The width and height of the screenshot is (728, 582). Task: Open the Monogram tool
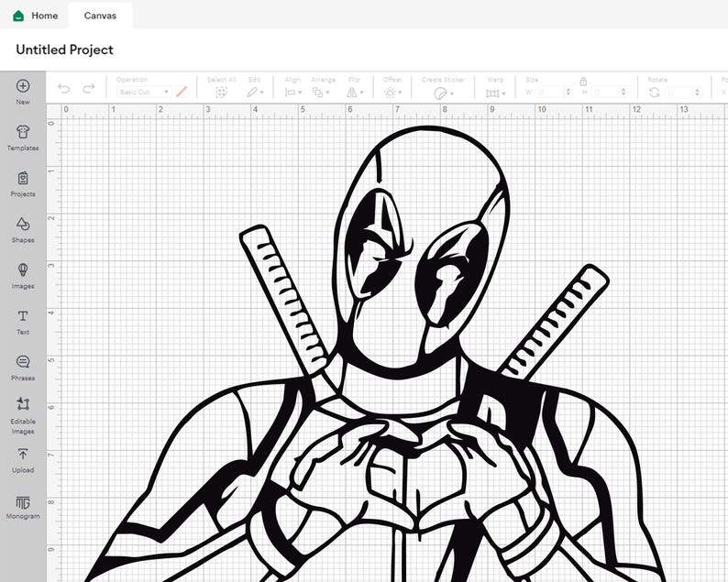coord(23,506)
